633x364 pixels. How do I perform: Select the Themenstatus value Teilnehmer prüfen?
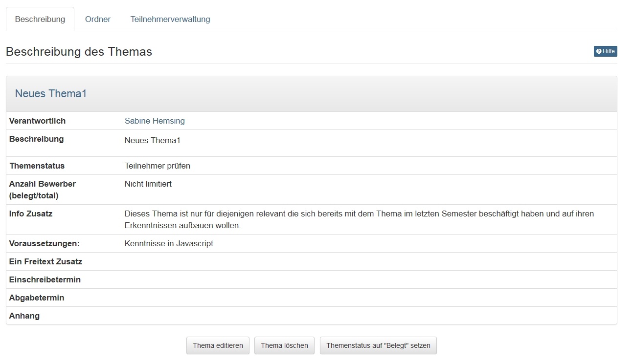click(x=158, y=166)
